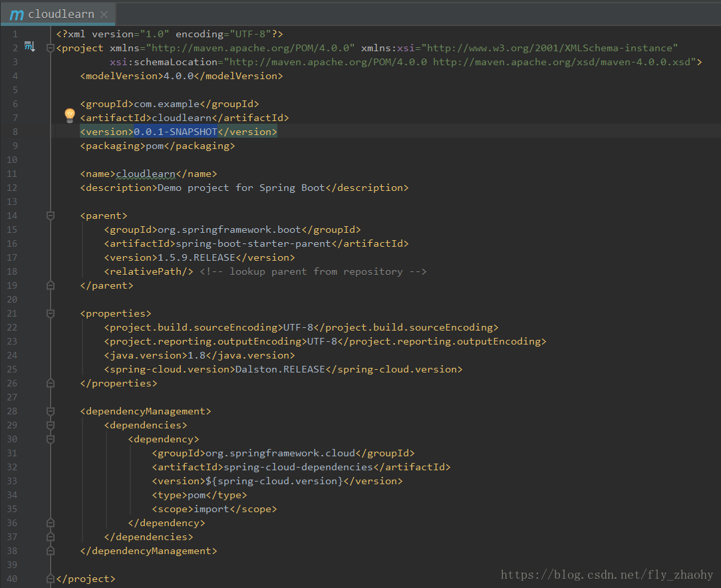The height and width of the screenshot is (588, 721).
Task: Click the version value 1.5.9.RELEASE
Action: pos(196,257)
